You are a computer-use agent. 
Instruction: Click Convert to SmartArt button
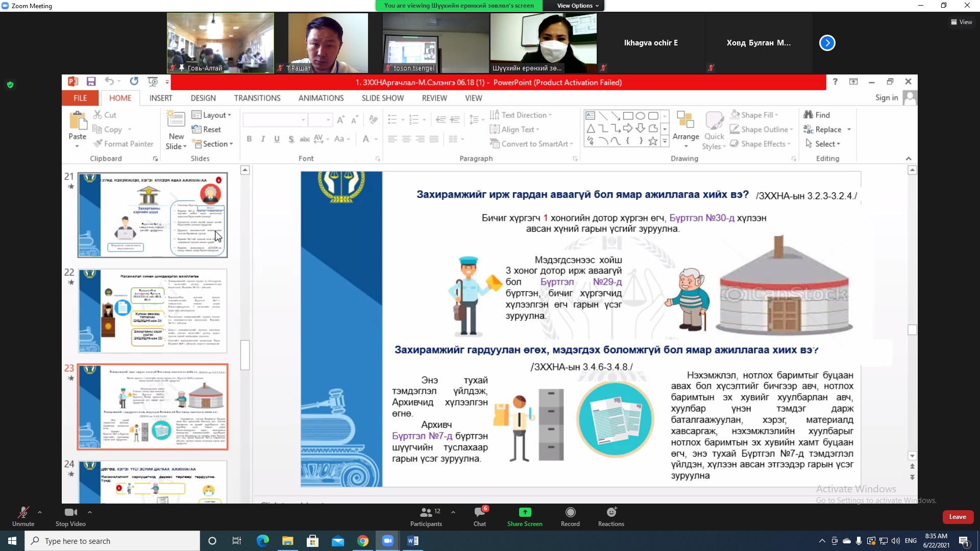pos(531,144)
